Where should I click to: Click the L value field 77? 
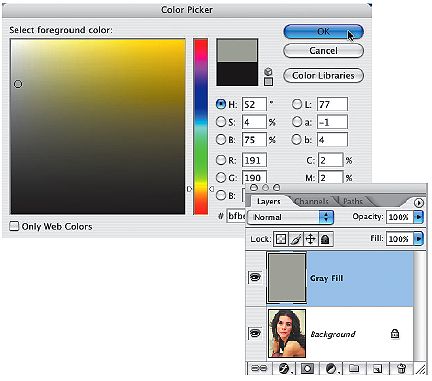[x=332, y=104]
